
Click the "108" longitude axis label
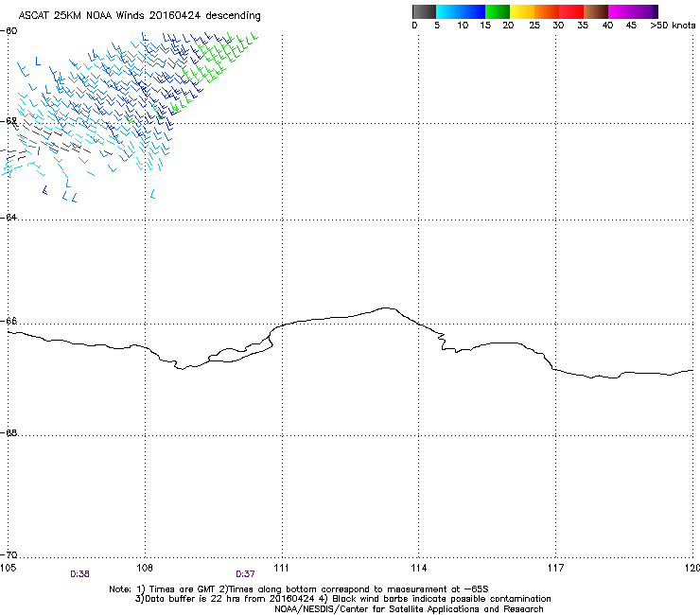[145, 568]
